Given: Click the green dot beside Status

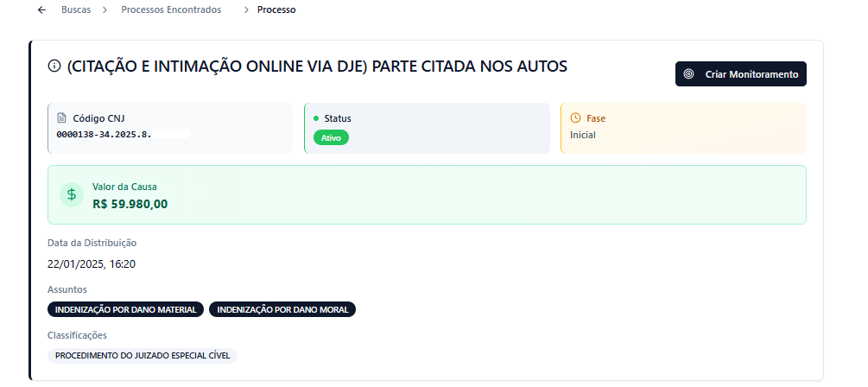Looking at the screenshot, I should [x=316, y=118].
